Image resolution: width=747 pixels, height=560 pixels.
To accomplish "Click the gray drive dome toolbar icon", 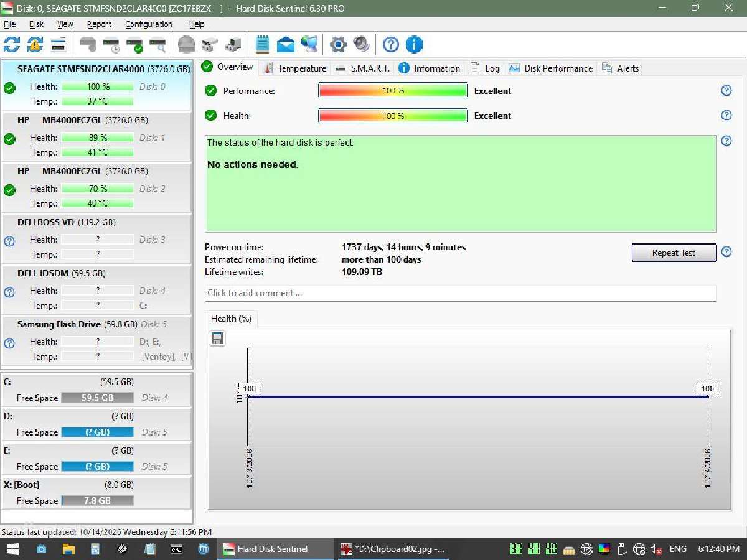I will pos(186,45).
